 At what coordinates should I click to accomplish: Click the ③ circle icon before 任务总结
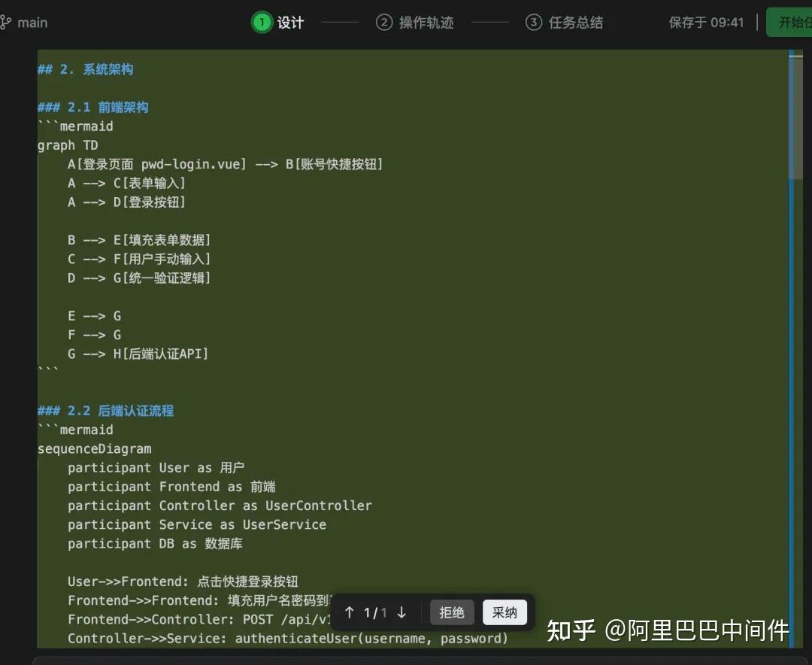click(x=534, y=22)
